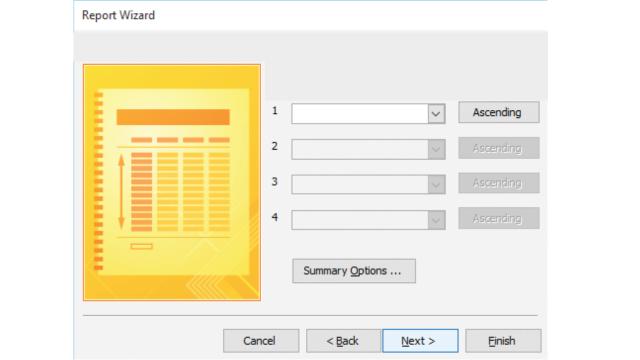Proceed with the Next button

tap(420, 341)
